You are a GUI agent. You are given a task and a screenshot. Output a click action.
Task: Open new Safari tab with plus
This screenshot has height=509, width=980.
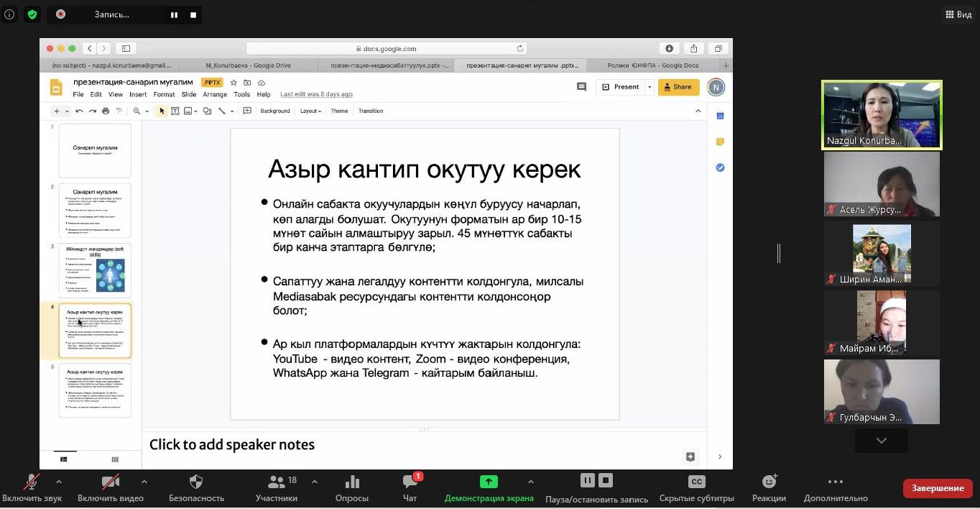726,65
